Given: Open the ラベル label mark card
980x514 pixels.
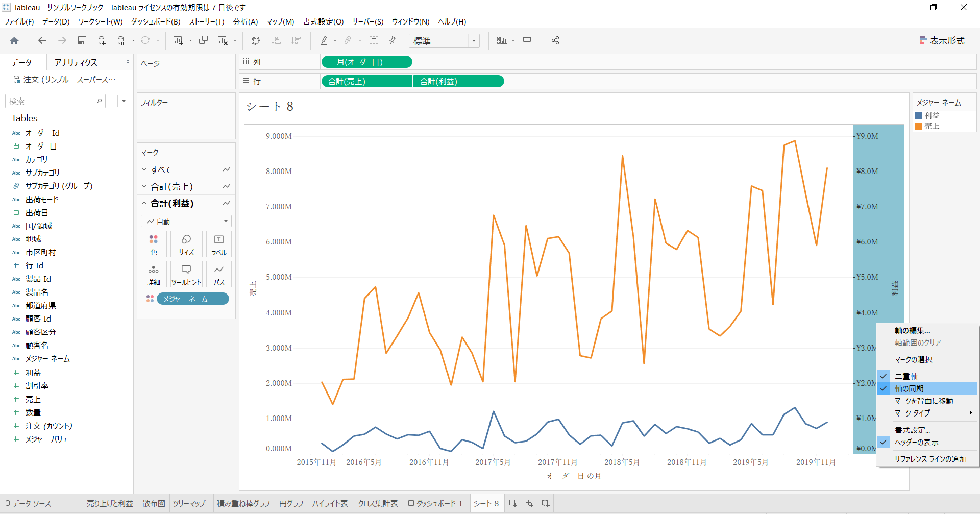Looking at the screenshot, I should 219,244.
